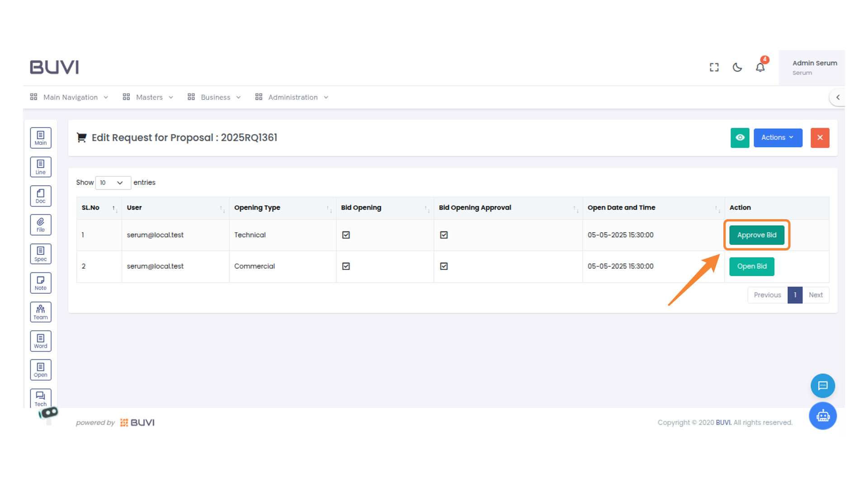Select the Spec sidebar icon
Viewport: 868px width, 488px height.
coord(41,254)
